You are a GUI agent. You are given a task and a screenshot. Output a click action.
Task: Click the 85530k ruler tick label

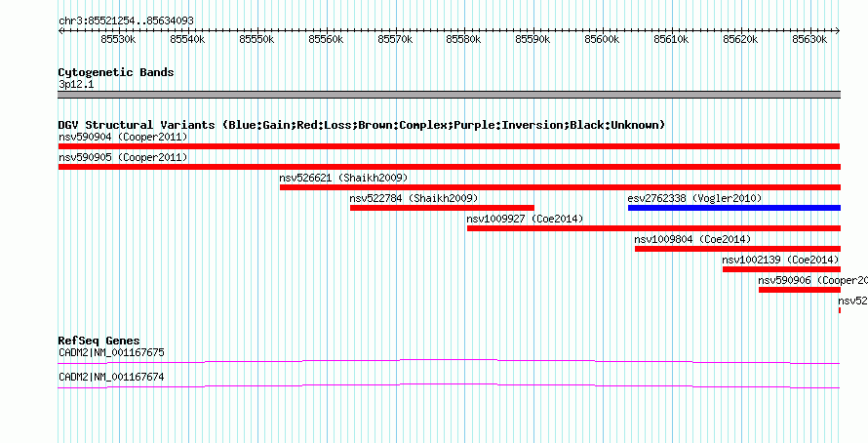[x=118, y=40]
